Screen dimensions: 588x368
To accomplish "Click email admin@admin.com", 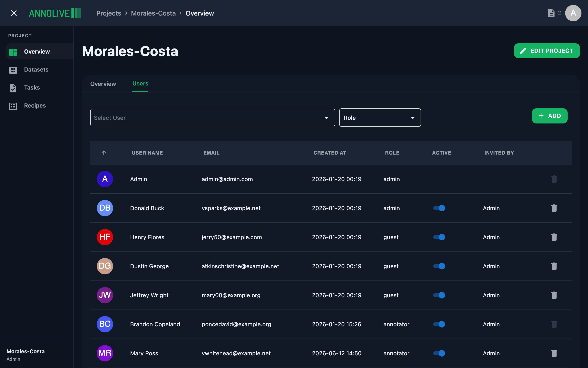I will (x=227, y=179).
